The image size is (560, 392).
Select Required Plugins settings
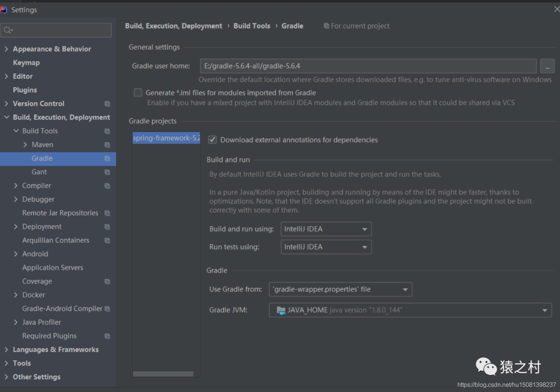point(49,336)
